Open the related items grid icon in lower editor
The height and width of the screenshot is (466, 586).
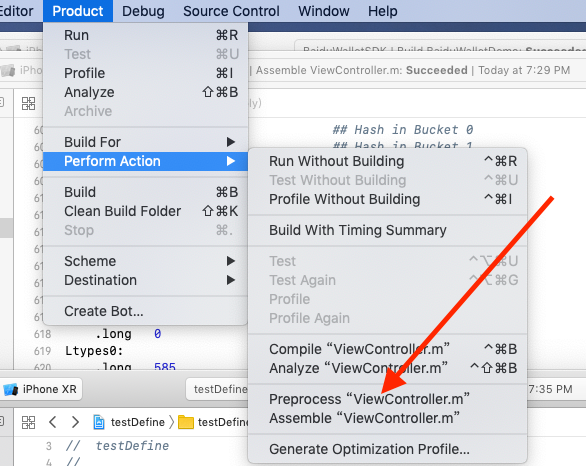click(28, 422)
